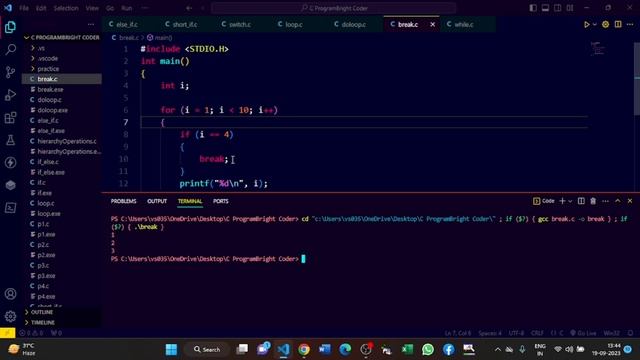The height and width of the screenshot is (360, 640).
Task: Click the gear icon in editor title bar
Action: 606,24
